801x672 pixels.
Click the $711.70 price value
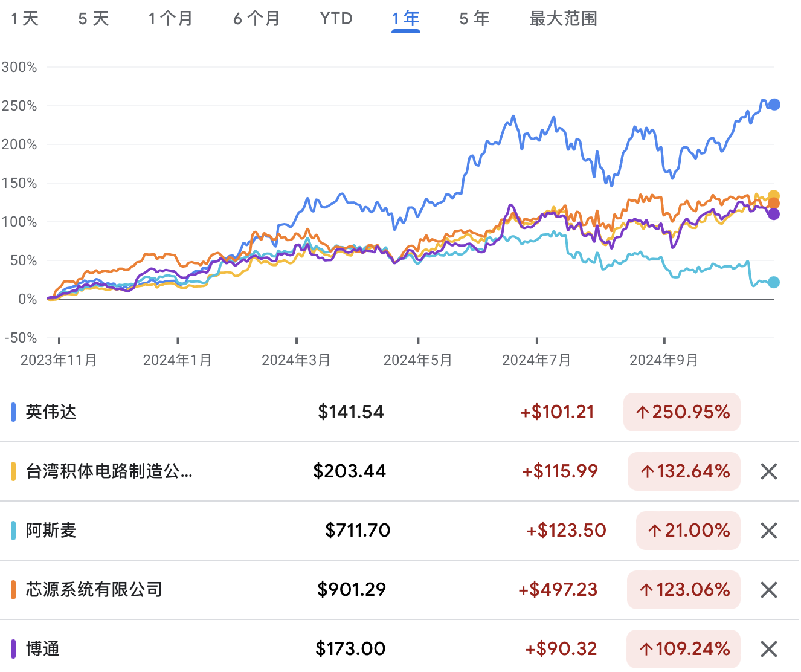coord(358,531)
